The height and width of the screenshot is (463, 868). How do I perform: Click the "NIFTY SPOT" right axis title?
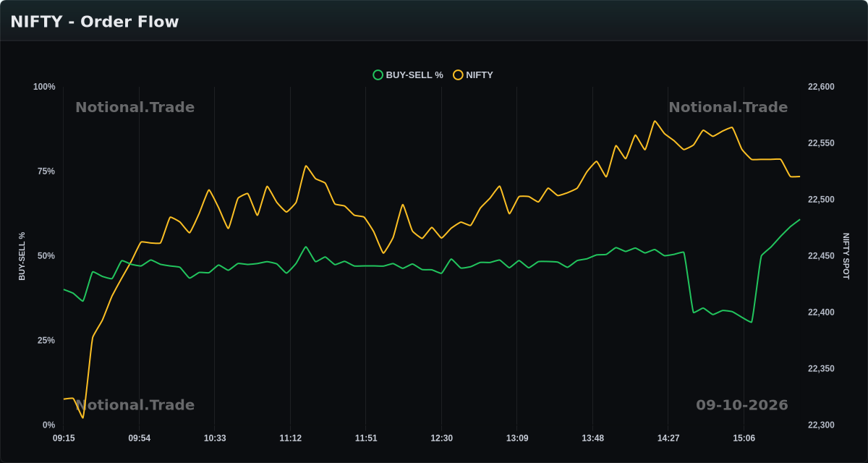pyautogui.click(x=846, y=256)
